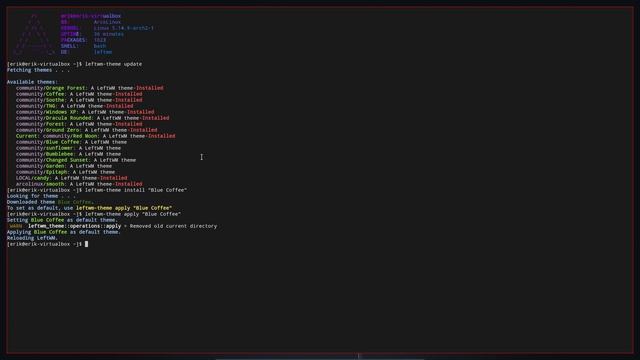Select the 'community/Ground Zero' theme row

click(86, 130)
